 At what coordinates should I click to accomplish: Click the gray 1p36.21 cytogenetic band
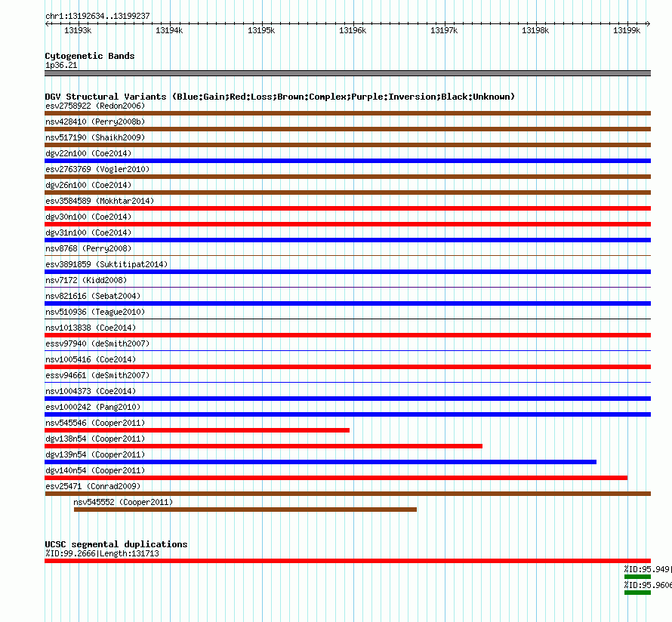click(x=347, y=73)
